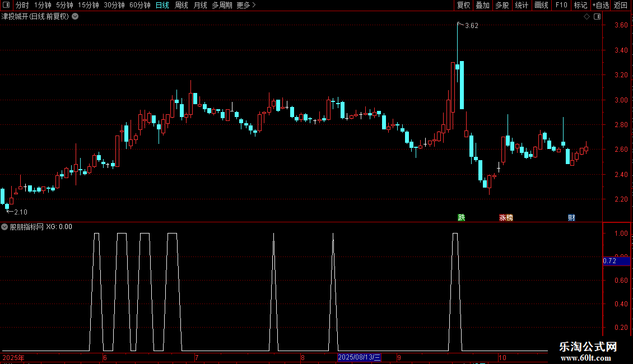Click the 3.00 price axis label
633x364 pixels.
point(621,100)
